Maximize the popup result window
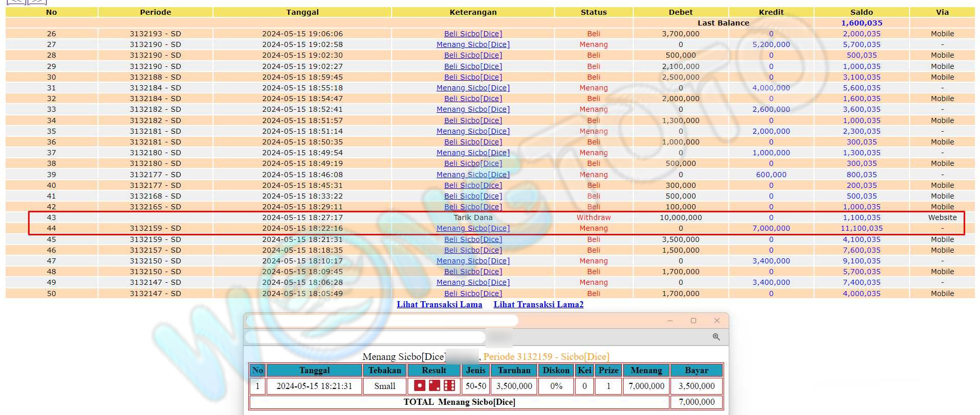 [x=693, y=321]
